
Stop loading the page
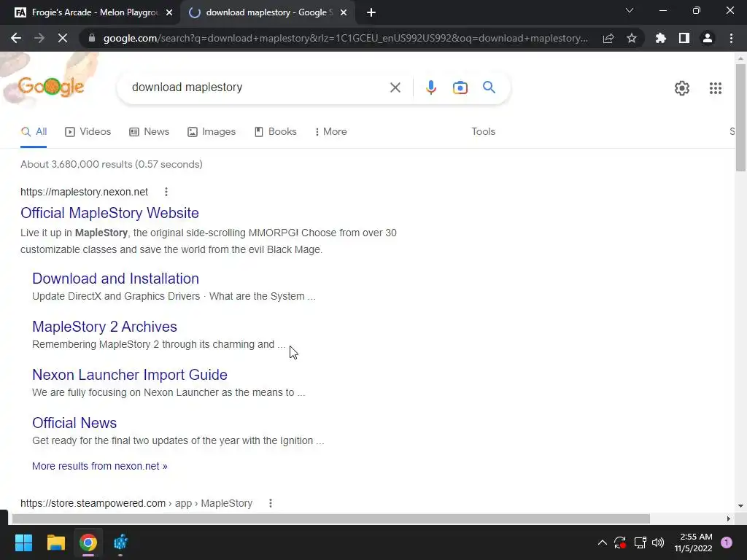tap(63, 38)
